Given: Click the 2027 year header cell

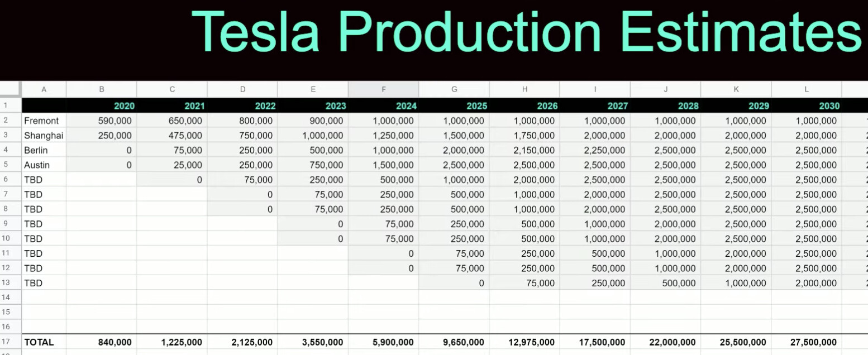Looking at the screenshot, I should [x=595, y=105].
